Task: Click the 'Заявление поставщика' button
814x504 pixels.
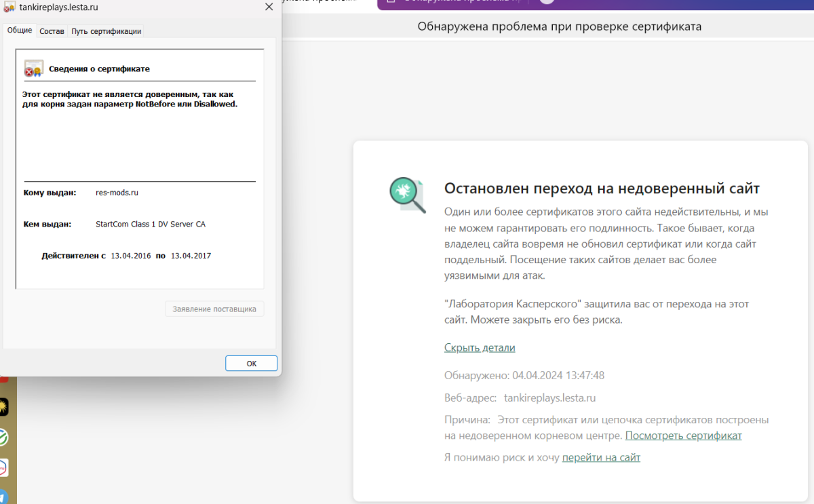Action: tap(214, 309)
